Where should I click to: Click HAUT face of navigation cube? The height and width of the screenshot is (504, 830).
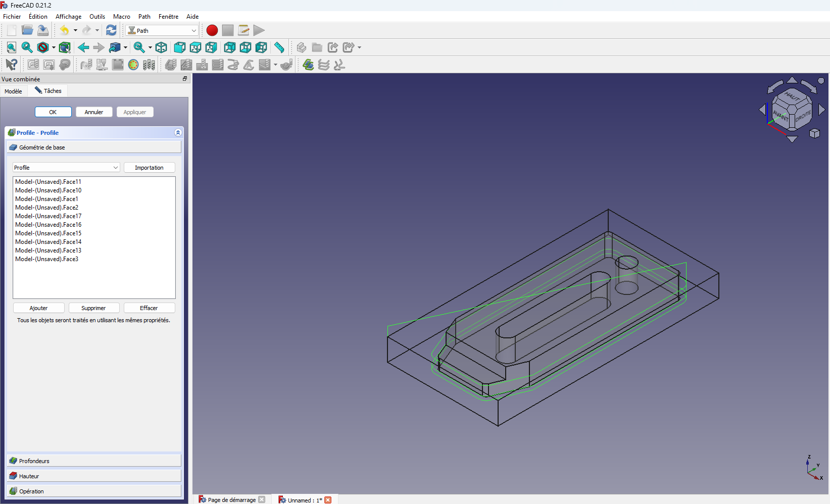click(792, 96)
